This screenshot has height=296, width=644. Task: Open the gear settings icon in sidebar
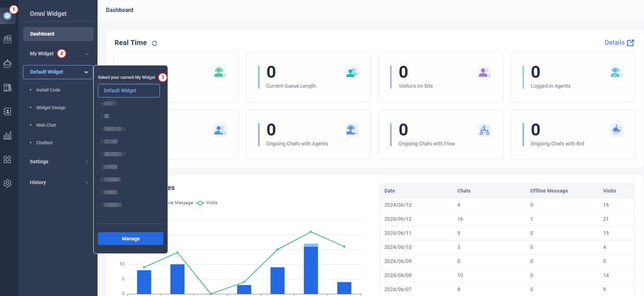pyautogui.click(x=7, y=184)
